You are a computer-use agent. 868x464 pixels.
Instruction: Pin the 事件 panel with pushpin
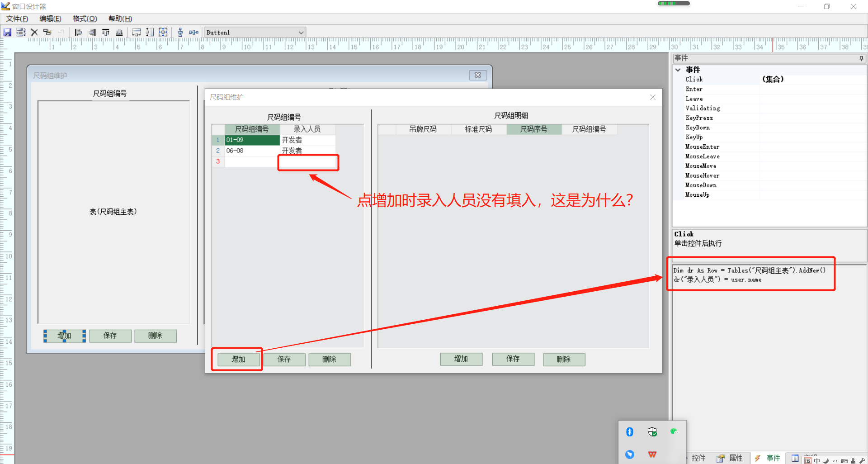pyautogui.click(x=861, y=58)
